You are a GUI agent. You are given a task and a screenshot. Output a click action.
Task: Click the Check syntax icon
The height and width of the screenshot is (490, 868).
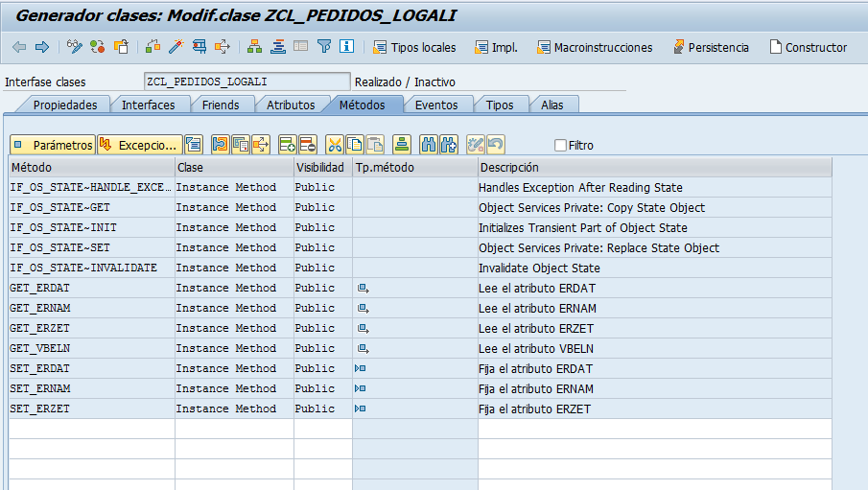(x=152, y=47)
